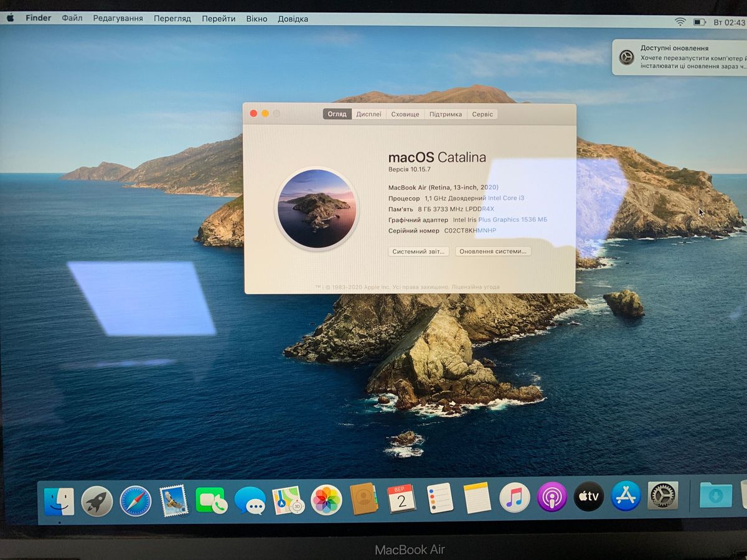Switch to the Дисплеї tab
747x560 pixels.
pyautogui.click(x=369, y=114)
